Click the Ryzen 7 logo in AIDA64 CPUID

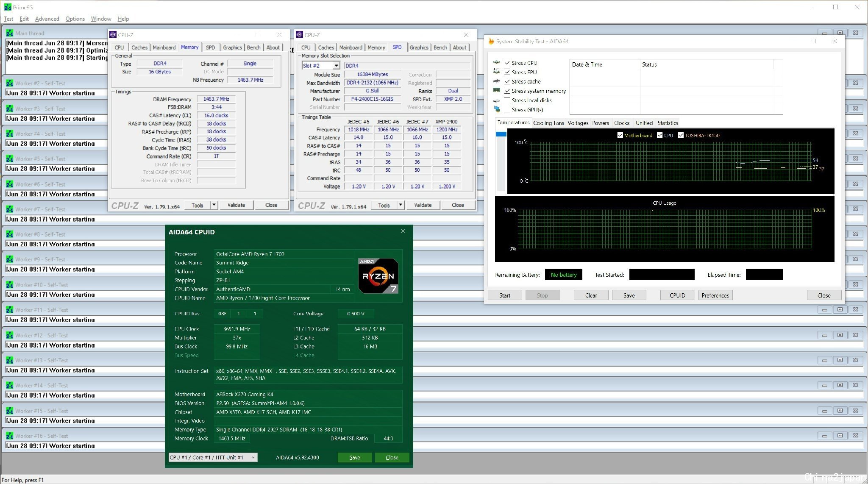point(378,276)
